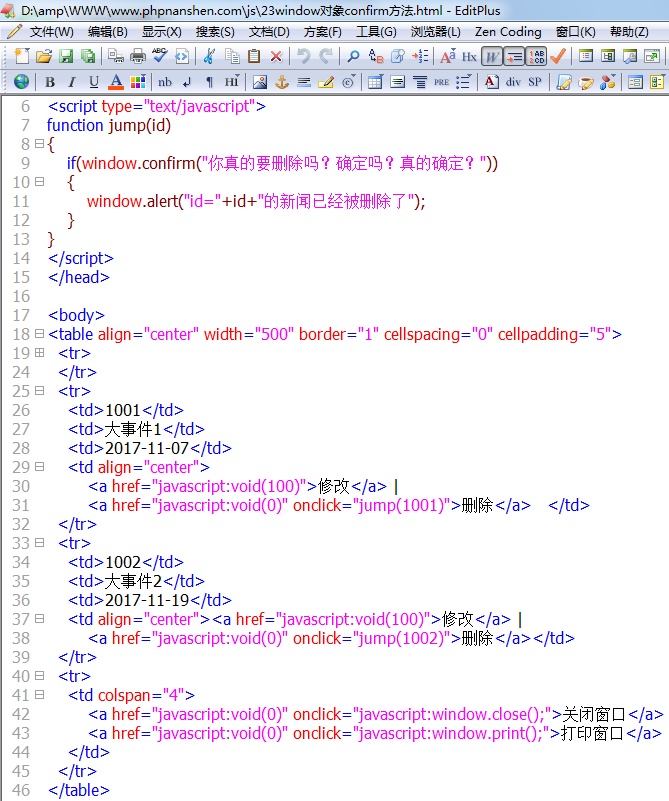Image resolution: width=669 pixels, height=801 pixels.
Task: Open the 帮助(Z) menu
Action: pos(629,32)
